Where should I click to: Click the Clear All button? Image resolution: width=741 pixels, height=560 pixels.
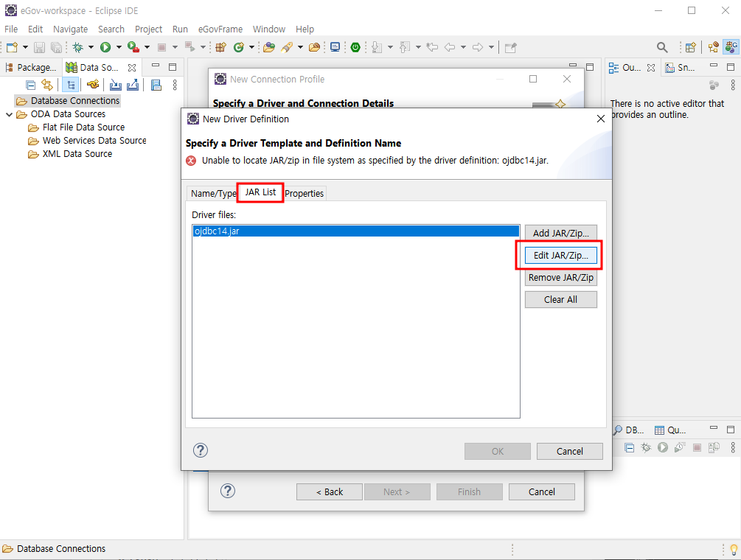click(561, 300)
